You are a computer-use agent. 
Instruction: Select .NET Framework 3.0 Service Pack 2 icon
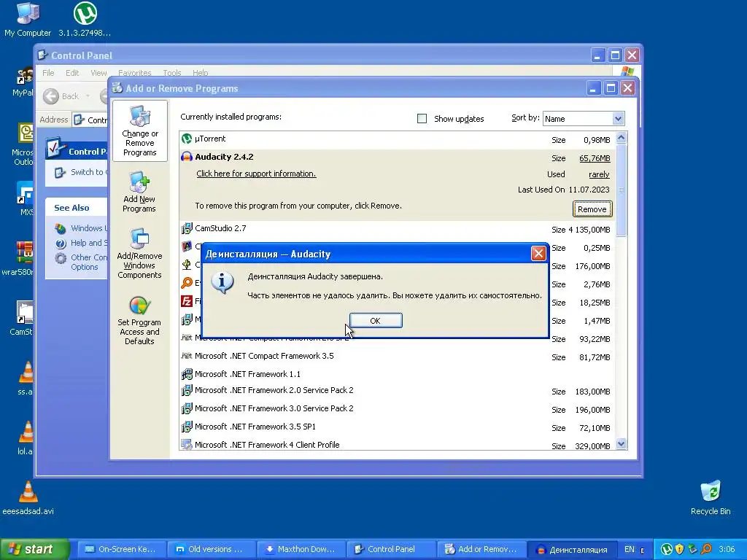click(x=187, y=408)
